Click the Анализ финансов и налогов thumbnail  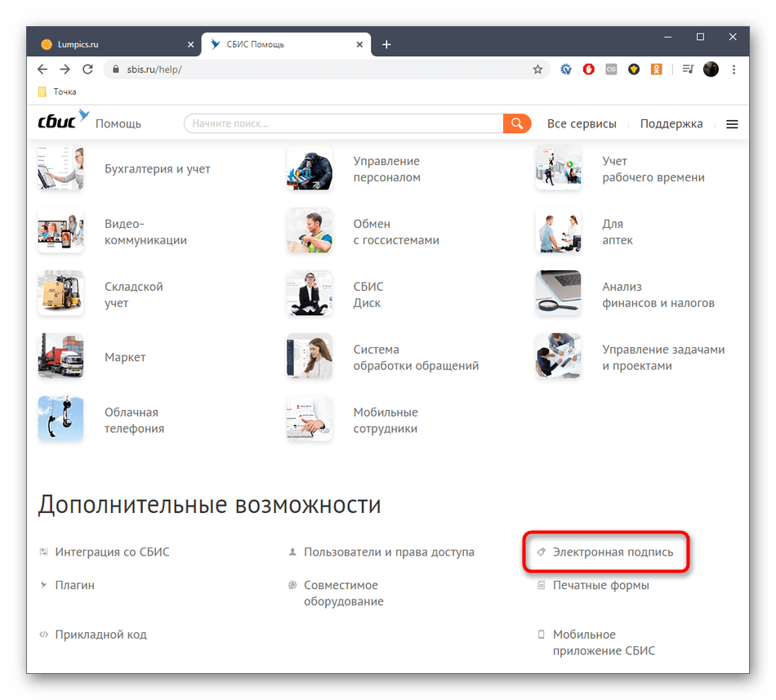coord(558,293)
